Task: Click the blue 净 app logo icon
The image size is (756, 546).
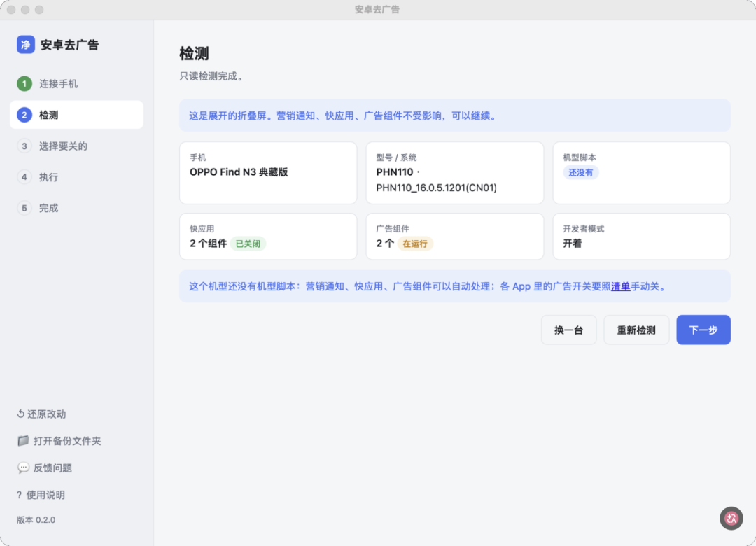Action: (x=26, y=44)
